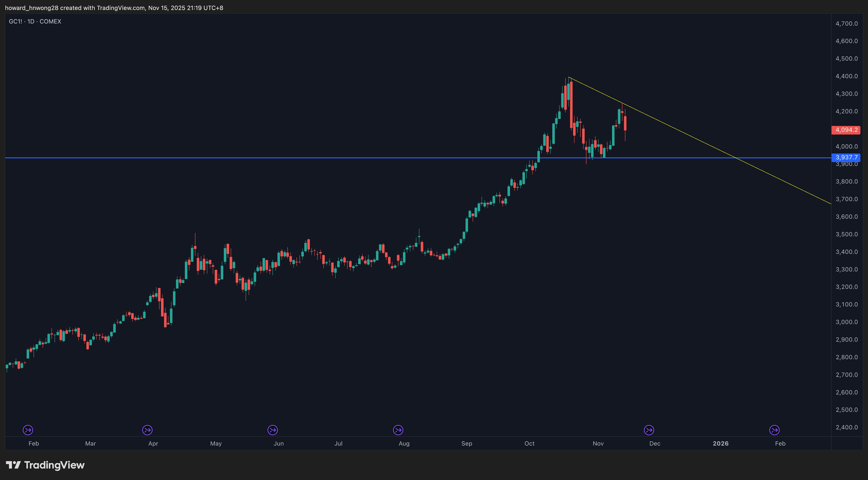
Task: Click the rollover icon just before Dec
Action: pyautogui.click(x=649, y=430)
